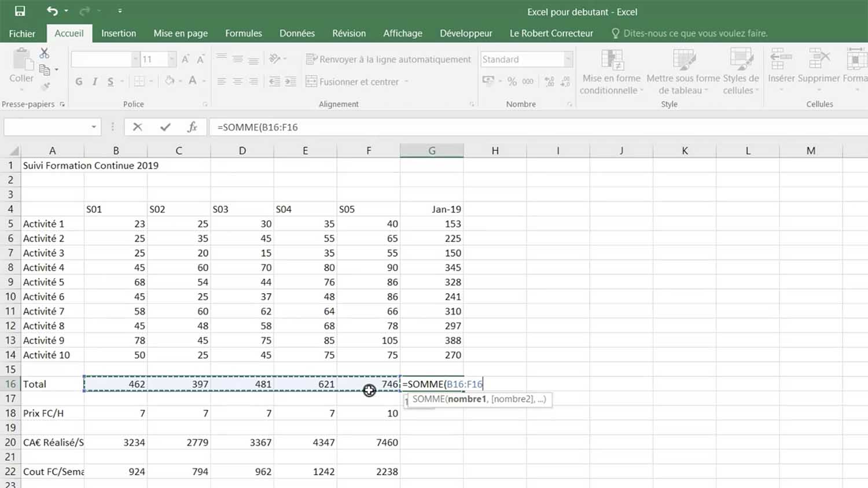Viewport: 868px width, 488px height.
Task: Open the Affichage tab
Action: [403, 34]
